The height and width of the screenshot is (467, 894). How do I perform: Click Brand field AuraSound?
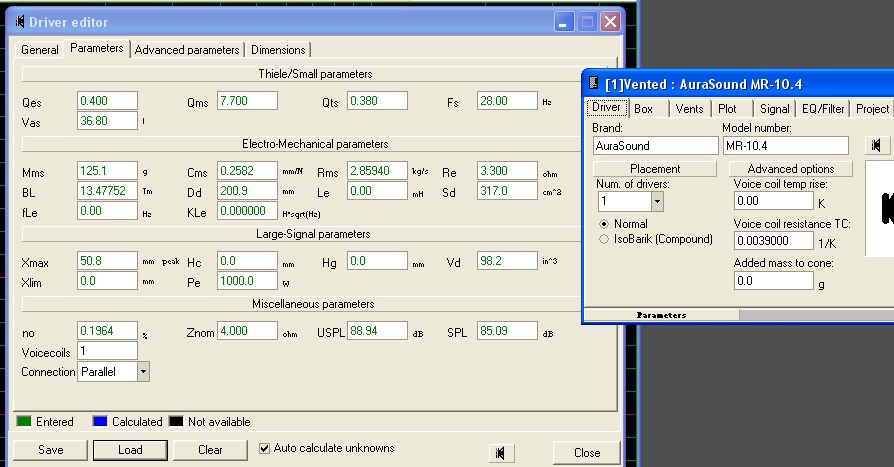(x=655, y=145)
